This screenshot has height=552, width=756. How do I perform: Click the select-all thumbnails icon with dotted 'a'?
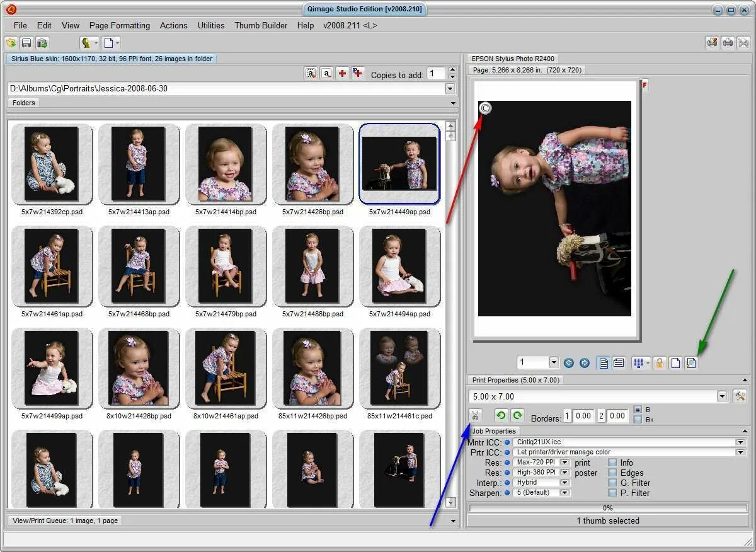tap(311, 73)
